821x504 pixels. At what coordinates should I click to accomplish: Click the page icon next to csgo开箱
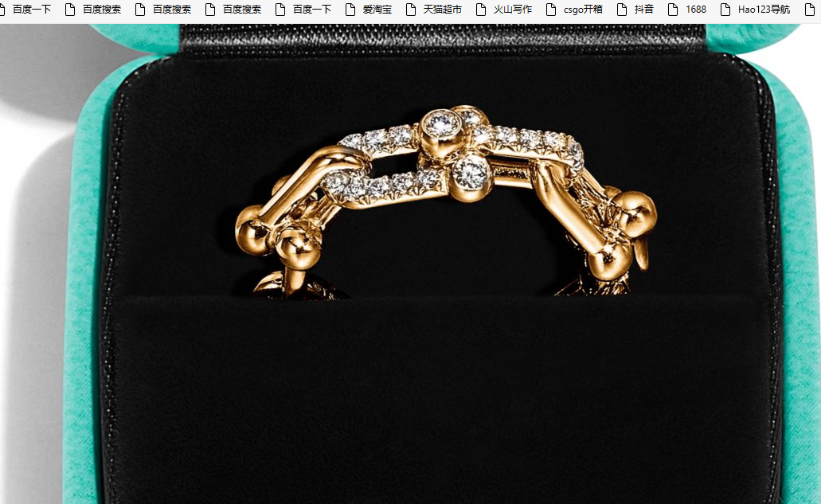pyautogui.click(x=551, y=10)
